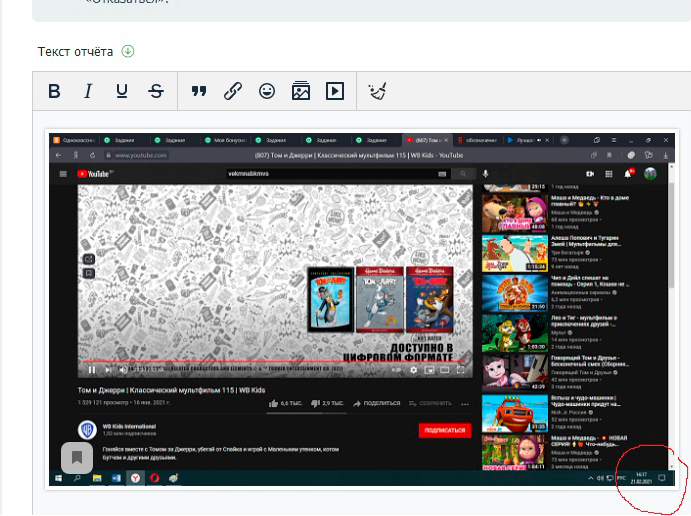The height and width of the screenshot is (516, 691).
Task: Open WB Kids International channel name
Action: [x=129, y=426]
